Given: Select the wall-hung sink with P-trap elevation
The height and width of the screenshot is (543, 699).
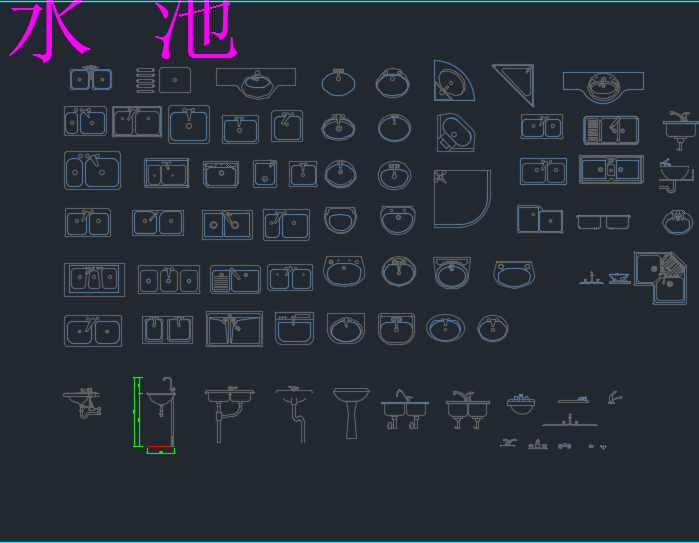Looking at the screenshot, I should coord(82,403).
